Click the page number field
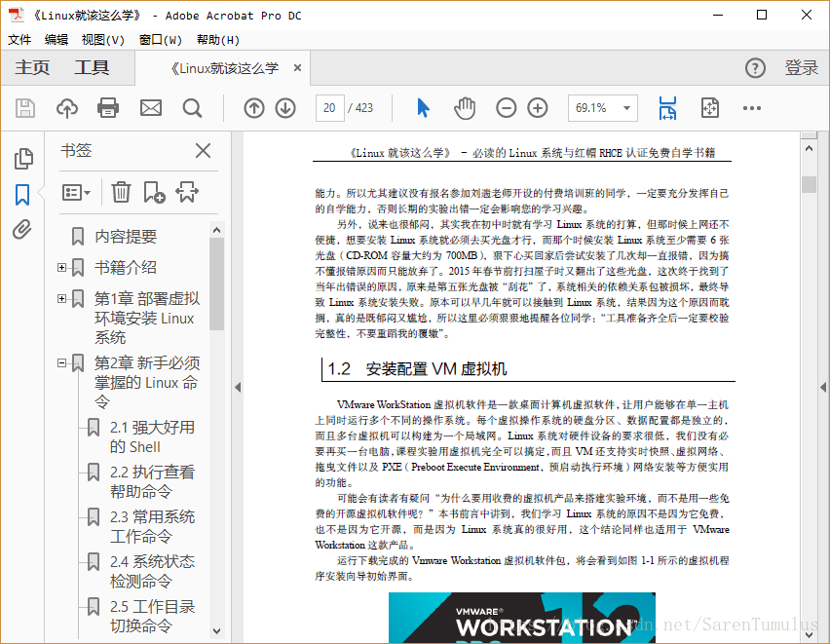 click(330, 108)
